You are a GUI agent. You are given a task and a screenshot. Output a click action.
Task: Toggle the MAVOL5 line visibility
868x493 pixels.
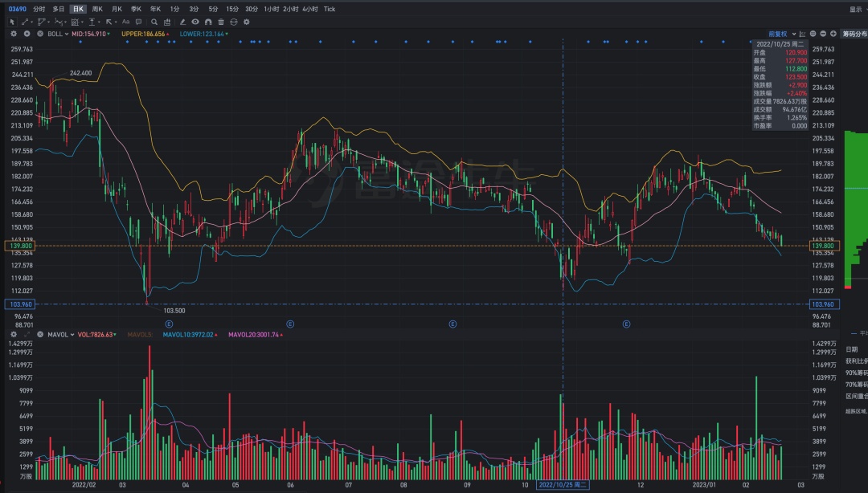[x=140, y=334]
